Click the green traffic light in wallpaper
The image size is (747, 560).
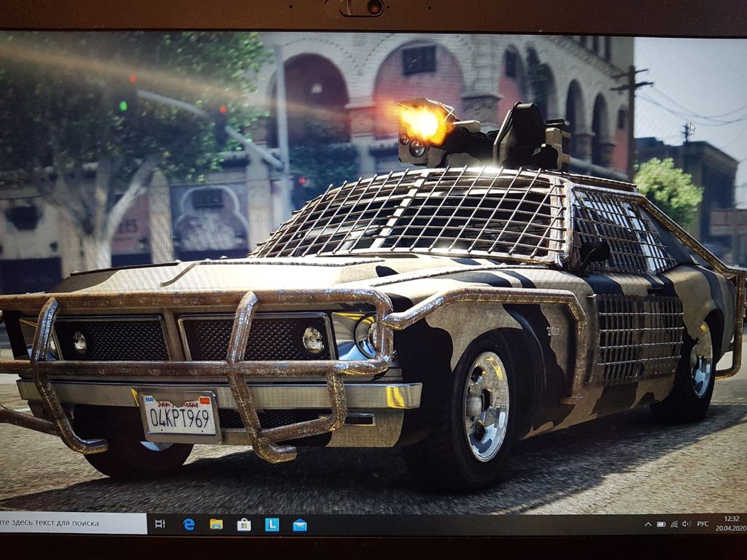[x=123, y=106]
